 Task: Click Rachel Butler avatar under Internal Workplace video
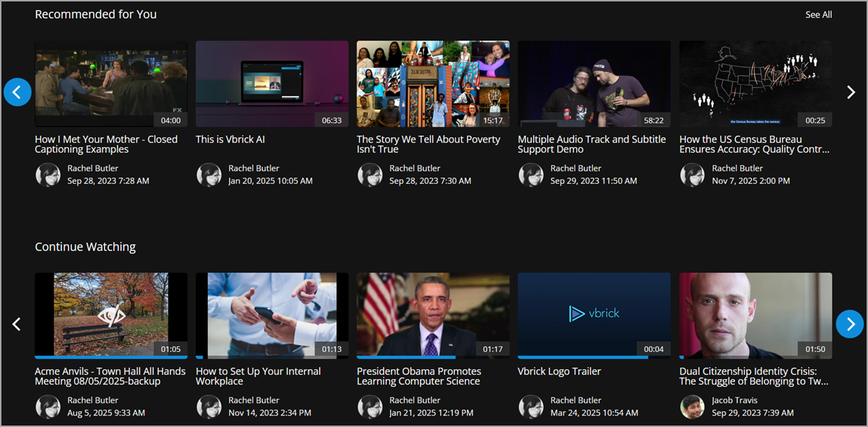[209, 407]
